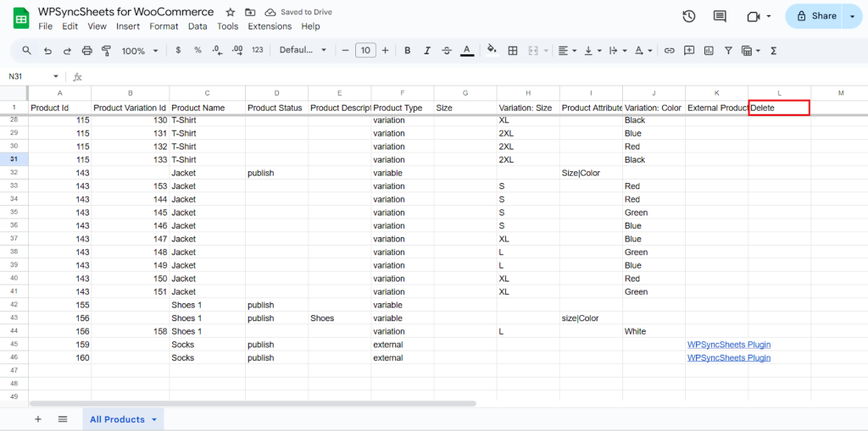This screenshot has width=868, height=431.
Task: Open the Name Box dropdown arrow
Action: point(55,76)
